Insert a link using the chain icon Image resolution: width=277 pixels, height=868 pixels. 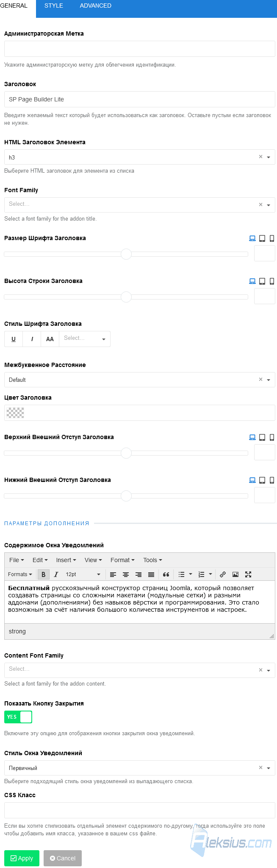[223, 574]
